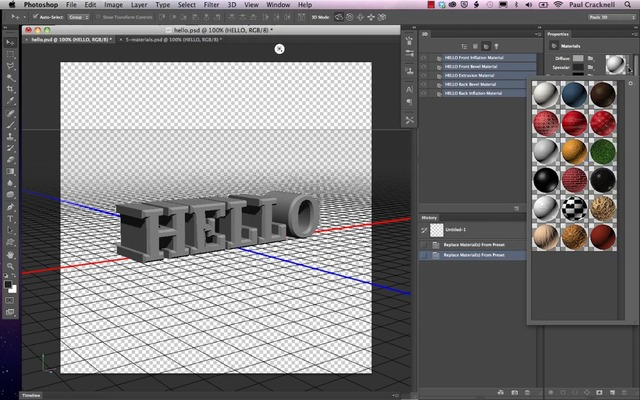
Task: Hide HELLO Extrusion Material visibility
Action: click(x=424, y=76)
